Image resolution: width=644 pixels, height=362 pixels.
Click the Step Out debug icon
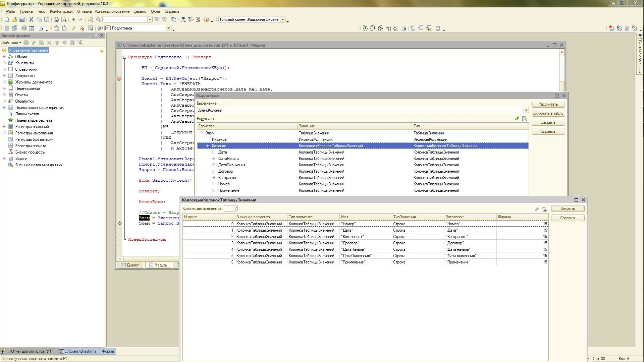click(x=380, y=28)
